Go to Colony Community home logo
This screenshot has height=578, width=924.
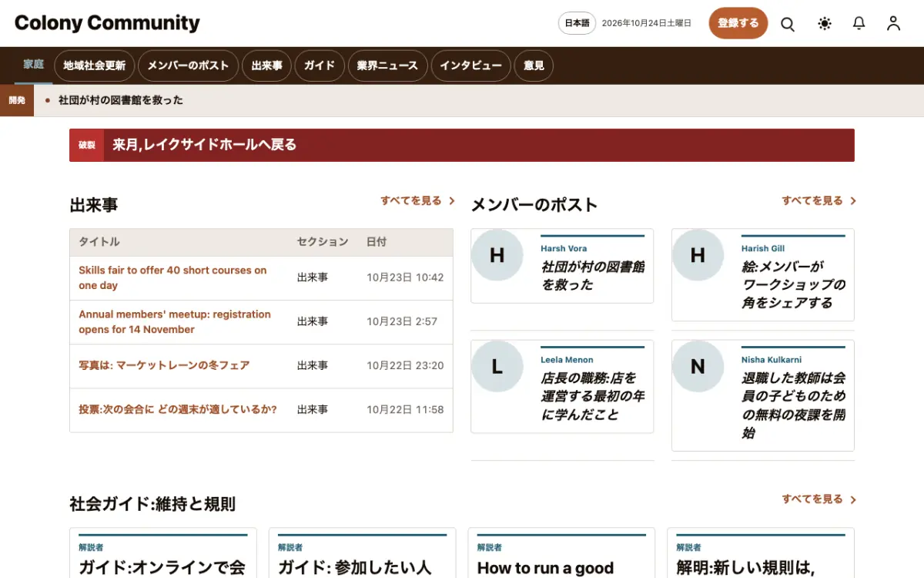[x=107, y=23]
